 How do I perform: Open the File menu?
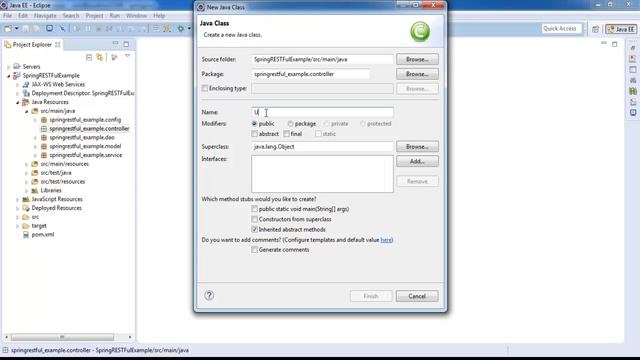pos(7,16)
